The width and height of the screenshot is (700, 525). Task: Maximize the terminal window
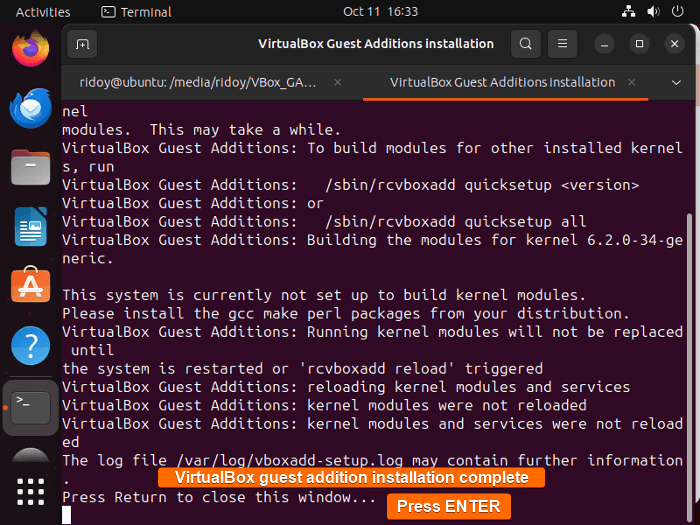point(639,44)
